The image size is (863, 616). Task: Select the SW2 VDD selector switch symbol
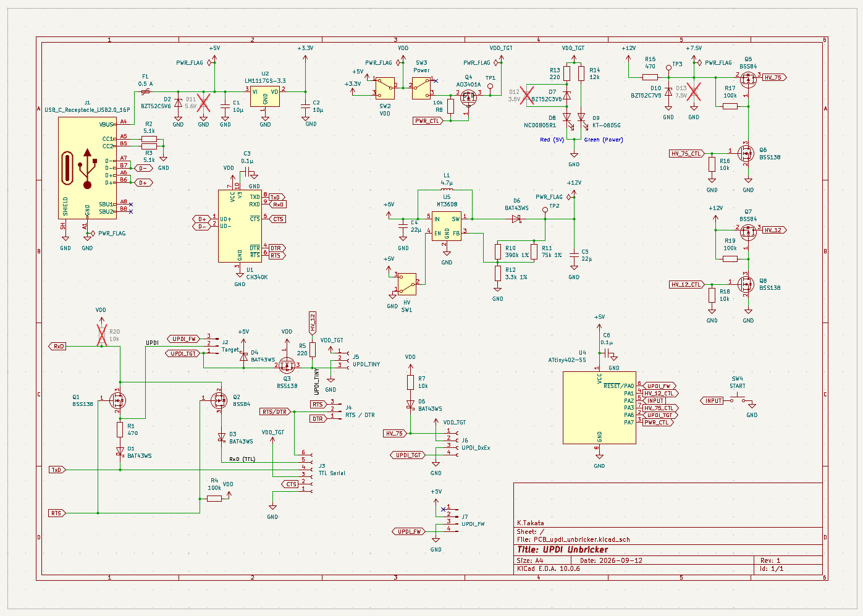coord(385,88)
